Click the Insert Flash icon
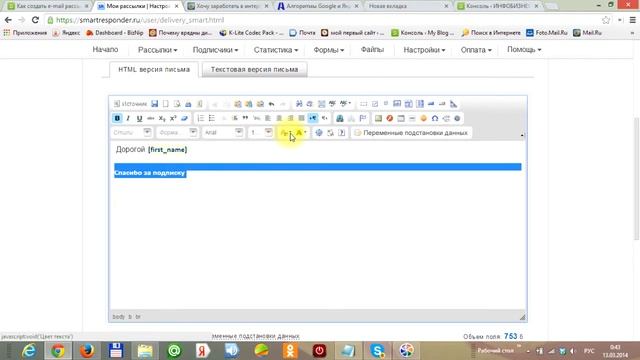This screenshot has height=360, width=640. [390, 118]
